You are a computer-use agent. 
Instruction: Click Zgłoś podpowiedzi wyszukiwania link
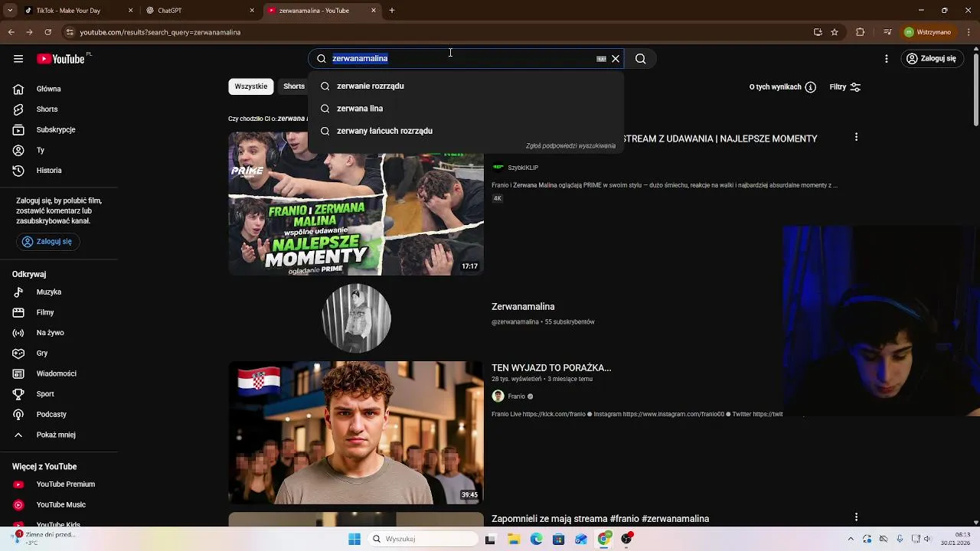pos(570,145)
